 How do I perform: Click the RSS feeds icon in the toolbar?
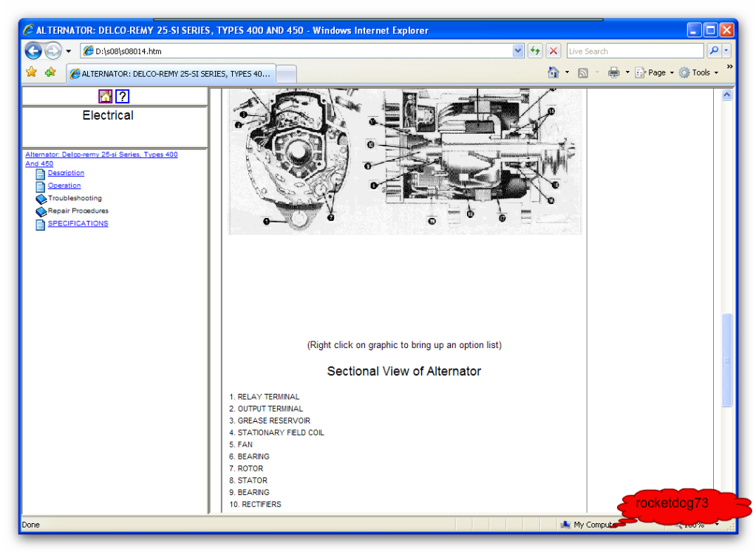point(583,72)
